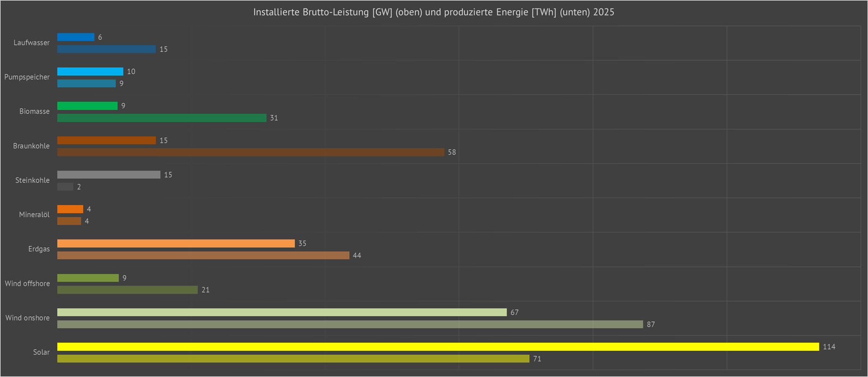Select the Braunkohle bar labeled 58
This screenshot has height=377, width=868.
(x=250, y=152)
